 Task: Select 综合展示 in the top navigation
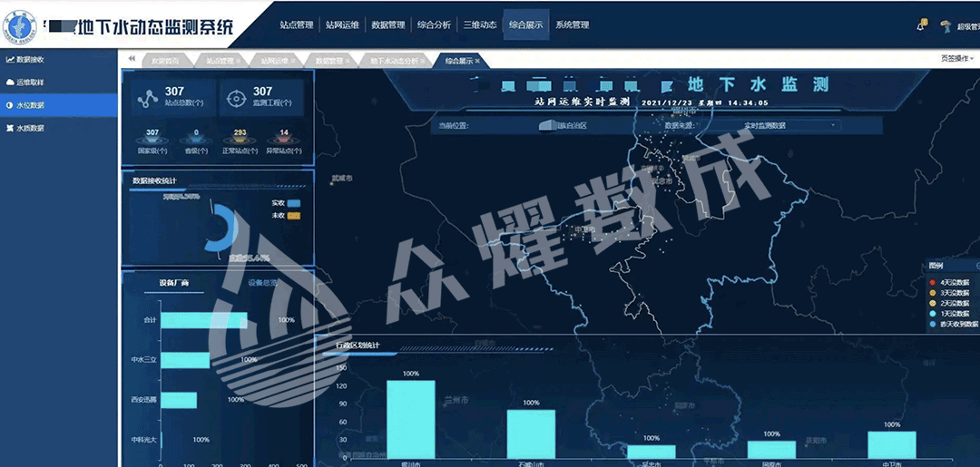[x=526, y=25]
